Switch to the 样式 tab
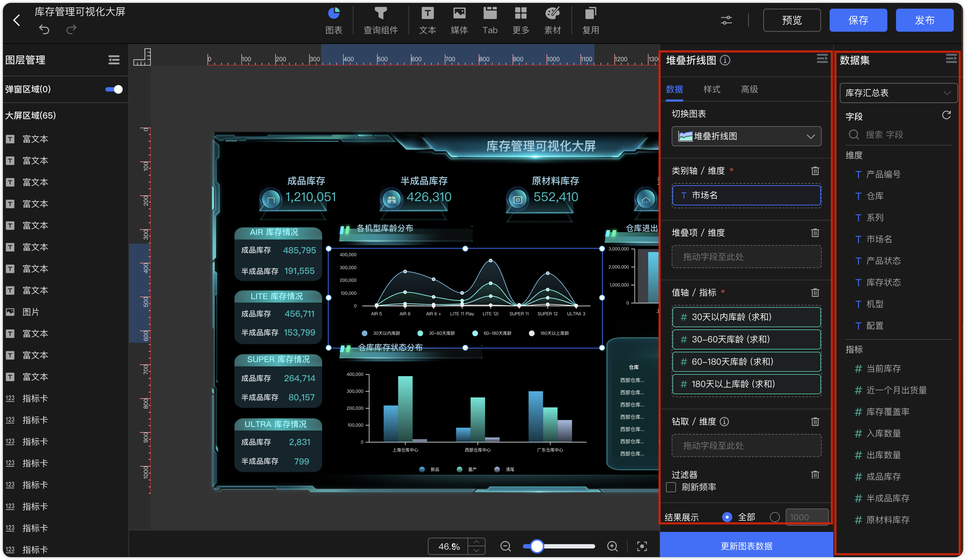Screen dimensions: 966x560 point(712,89)
